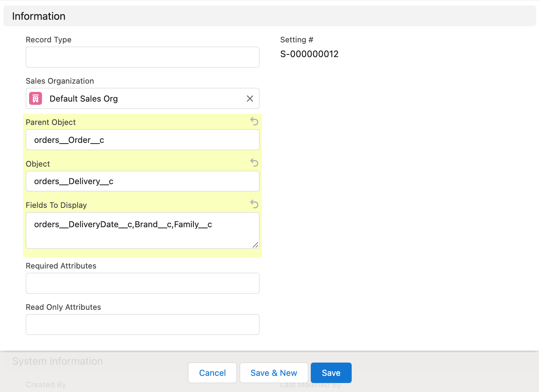
Task: Edit the Object value orders__Delivery__c
Action: click(142, 181)
